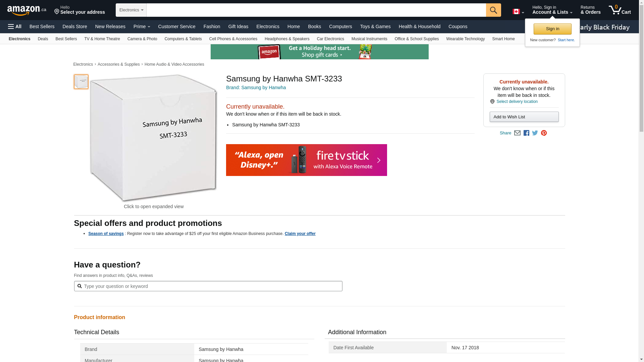Open the Amazon.ca home logo
This screenshot has width=644, height=362.
pos(27,10)
